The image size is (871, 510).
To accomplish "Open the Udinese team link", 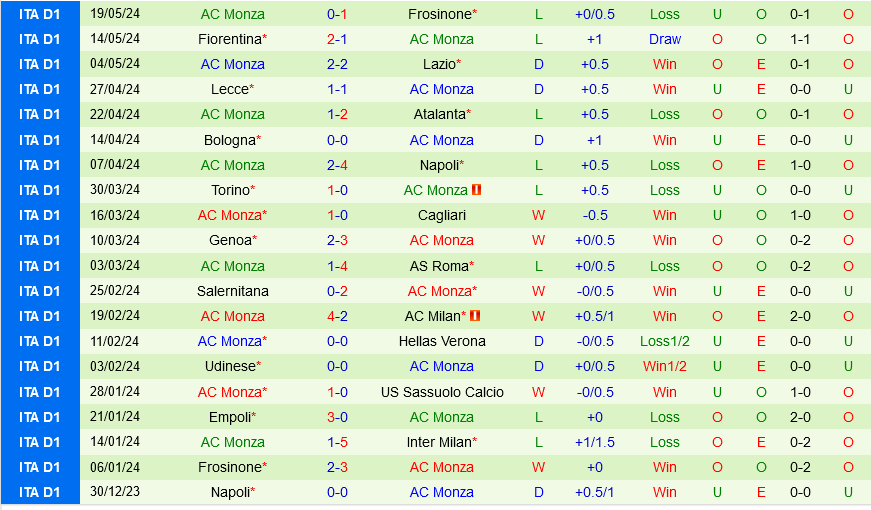I will click(x=229, y=366).
